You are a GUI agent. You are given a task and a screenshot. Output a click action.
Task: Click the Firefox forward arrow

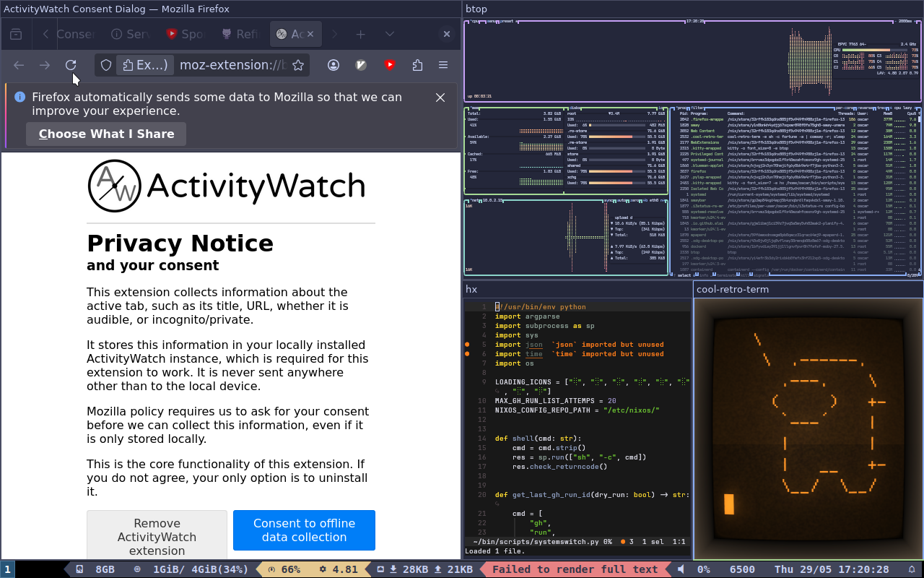(45, 65)
